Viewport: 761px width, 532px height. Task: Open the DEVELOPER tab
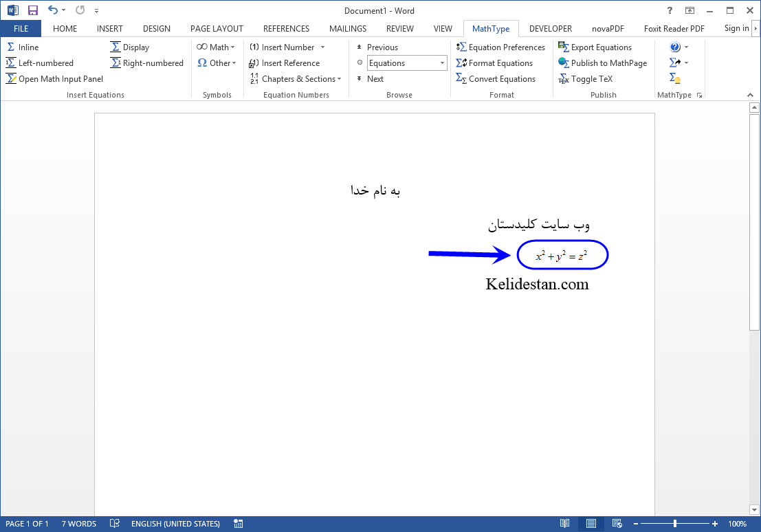551,29
